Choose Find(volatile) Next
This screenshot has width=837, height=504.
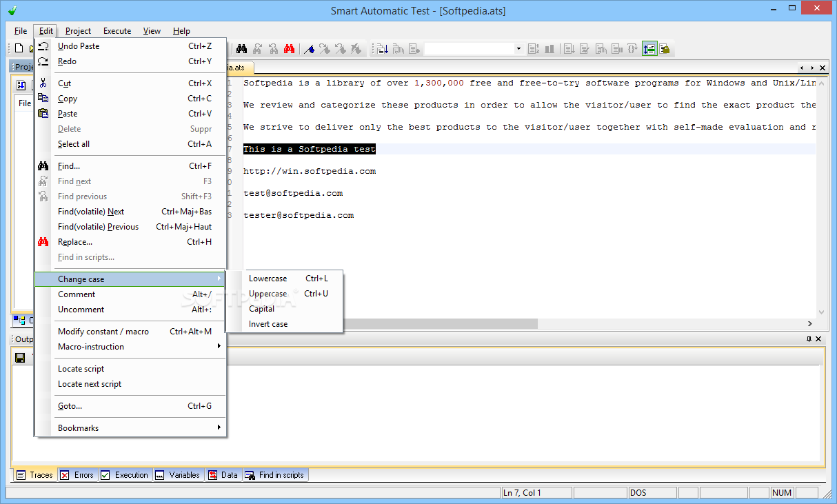point(131,212)
